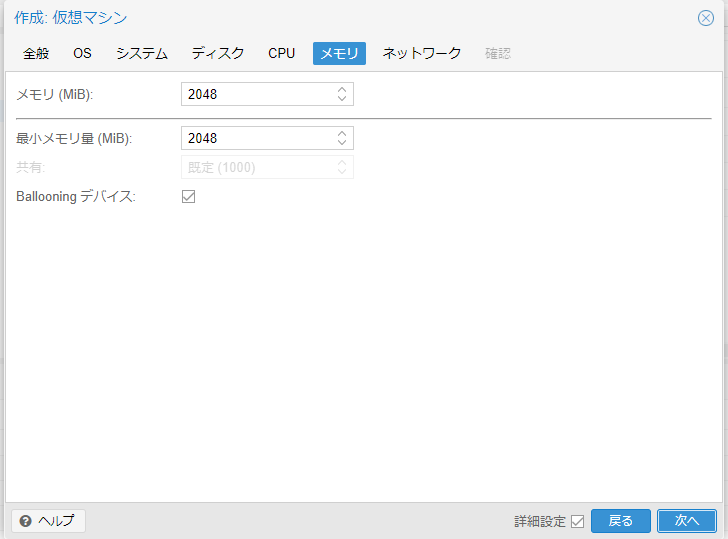Click the dialog title 作成: 仮想マシン

(70, 18)
